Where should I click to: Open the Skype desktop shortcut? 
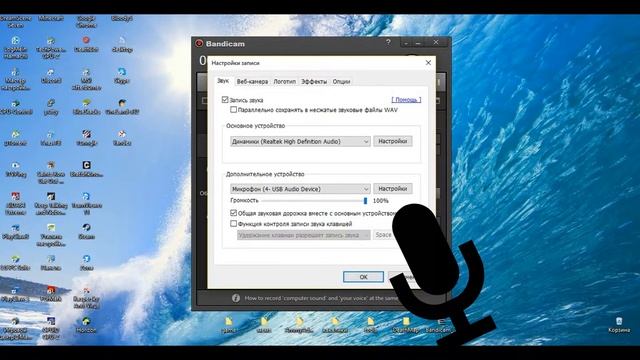[x=122, y=76]
